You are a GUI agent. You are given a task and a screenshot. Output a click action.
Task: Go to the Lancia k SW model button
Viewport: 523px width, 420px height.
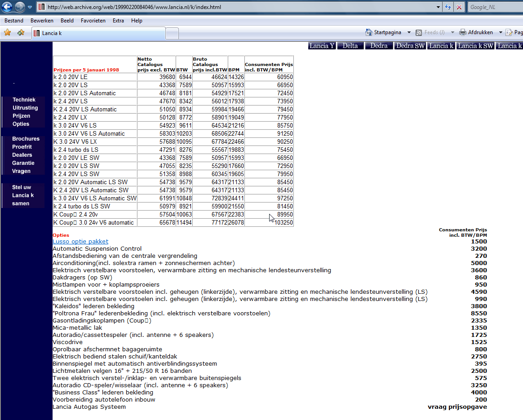pos(475,46)
